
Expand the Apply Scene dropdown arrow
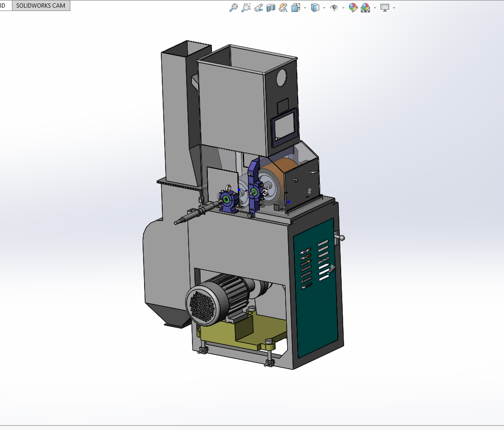point(375,8)
